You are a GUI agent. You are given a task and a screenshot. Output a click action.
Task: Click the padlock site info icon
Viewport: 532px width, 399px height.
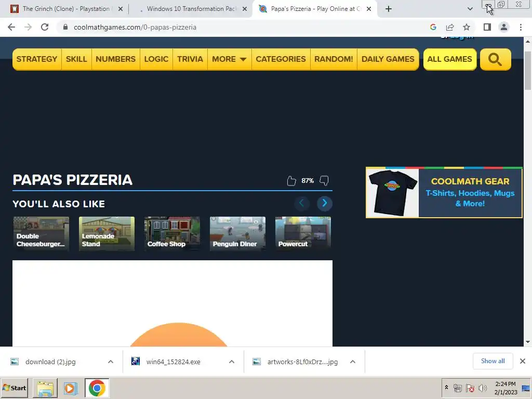(x=65, y=27)
